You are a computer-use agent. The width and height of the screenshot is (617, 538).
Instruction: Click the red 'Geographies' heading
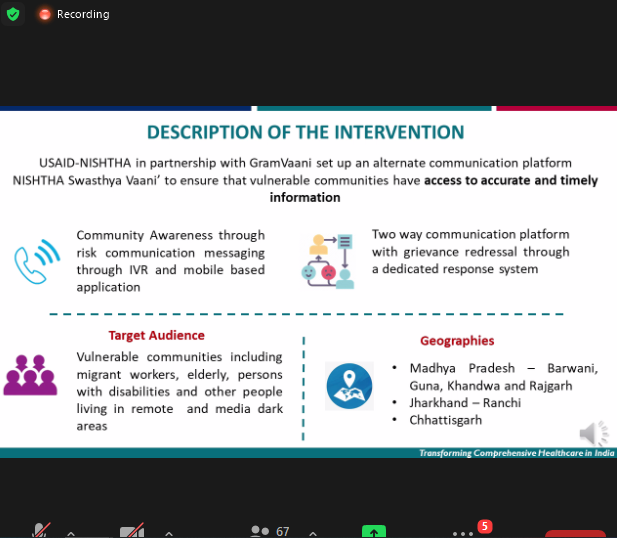(x=457, y=340)
